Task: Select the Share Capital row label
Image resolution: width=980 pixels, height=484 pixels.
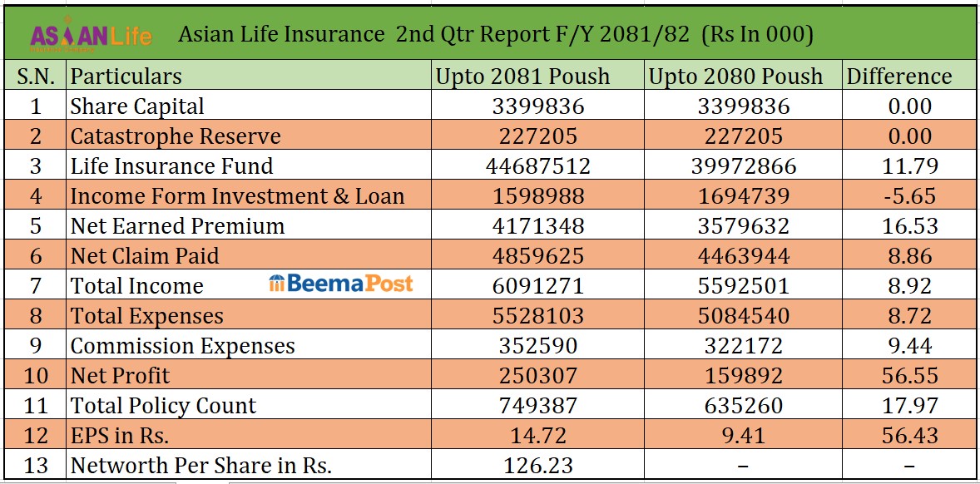Action: [x=137, y=106]
